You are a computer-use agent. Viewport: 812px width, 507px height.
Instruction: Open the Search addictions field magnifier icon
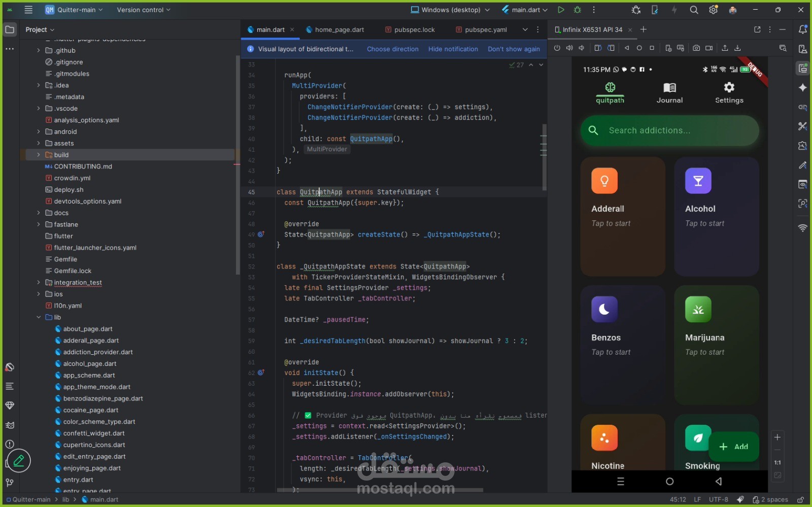pyautogui.click(x=594, y=130)
